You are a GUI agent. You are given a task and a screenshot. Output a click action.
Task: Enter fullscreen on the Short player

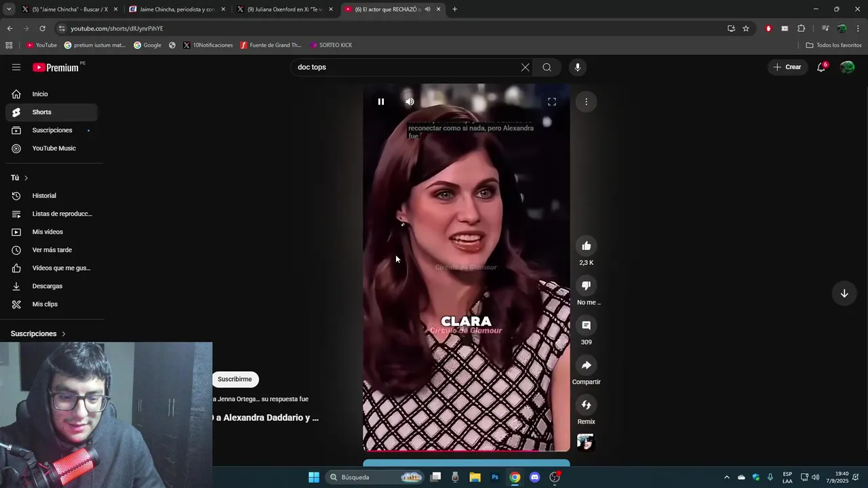coord(552,102)
